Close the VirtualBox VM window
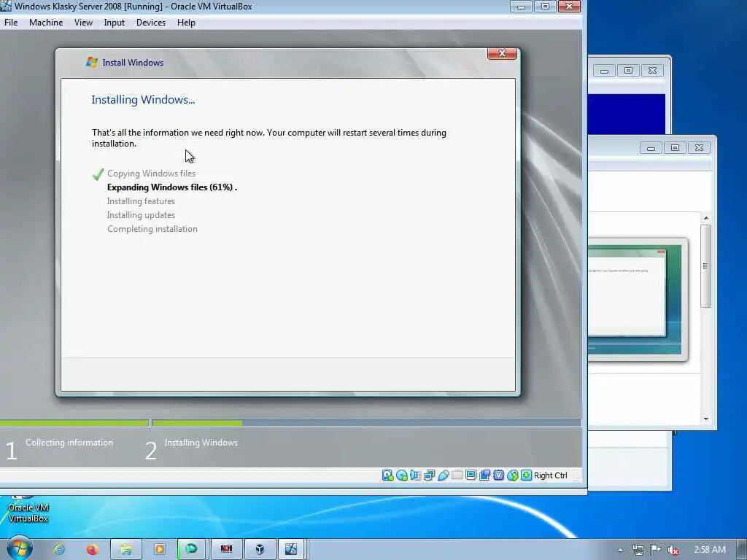 569,7
